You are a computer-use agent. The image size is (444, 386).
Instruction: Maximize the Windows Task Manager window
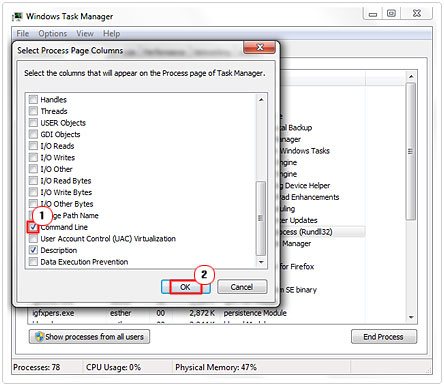391,13
